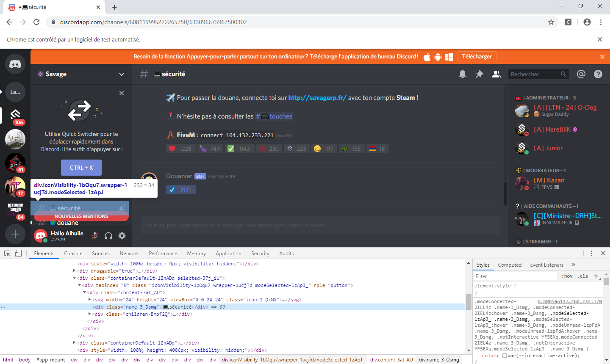Add a server with plus icon
This screenshot has height=364, width=610.
[x=15, y=234]
